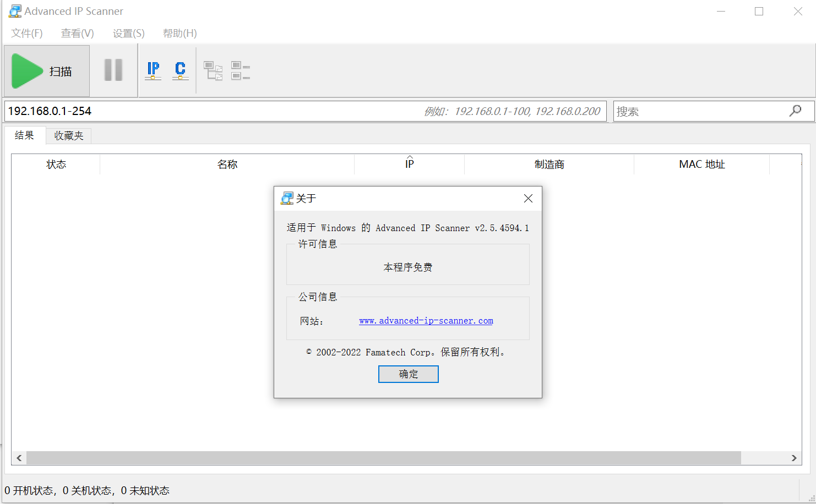This screenshot has width=816, height=504.
Task: Click the Famatech Corp. copyright text
Action: coord(405,352)
